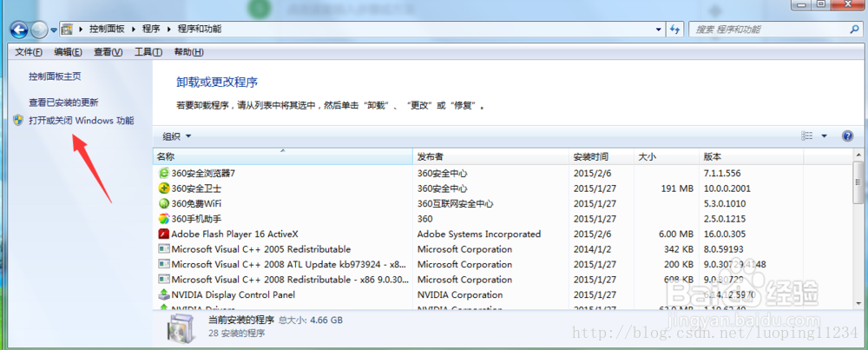
Task: Open help with the blue question icon
Action: [847, 135]
